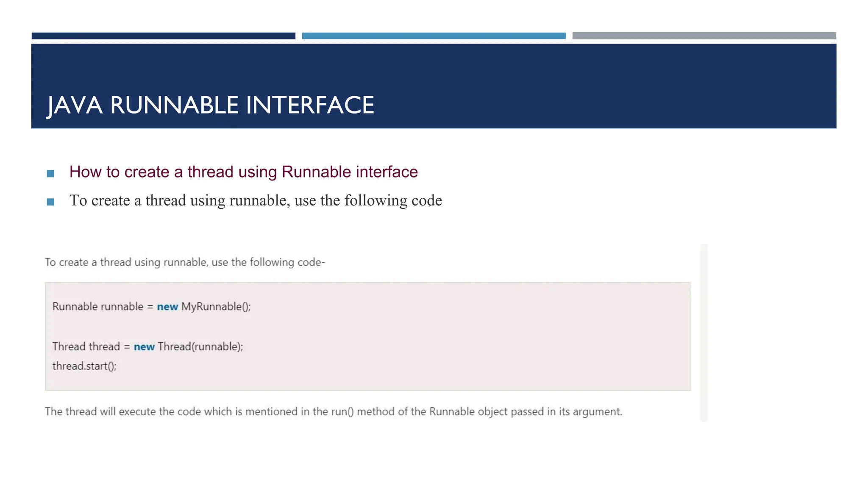Click the vertical scrollbar beside the code block
The height and width of the screenshot is (488, 868).
[704, 333]
